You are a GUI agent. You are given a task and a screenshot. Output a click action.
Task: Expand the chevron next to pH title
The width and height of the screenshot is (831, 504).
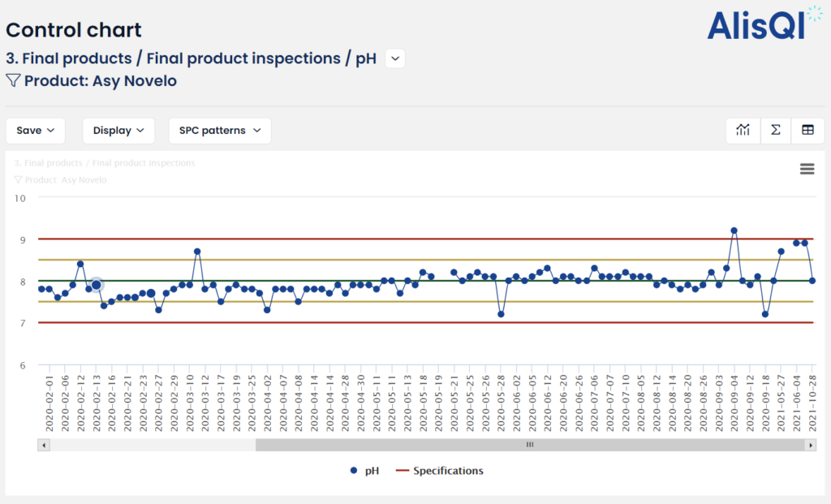pyautogui.click(x=394, y=58)
